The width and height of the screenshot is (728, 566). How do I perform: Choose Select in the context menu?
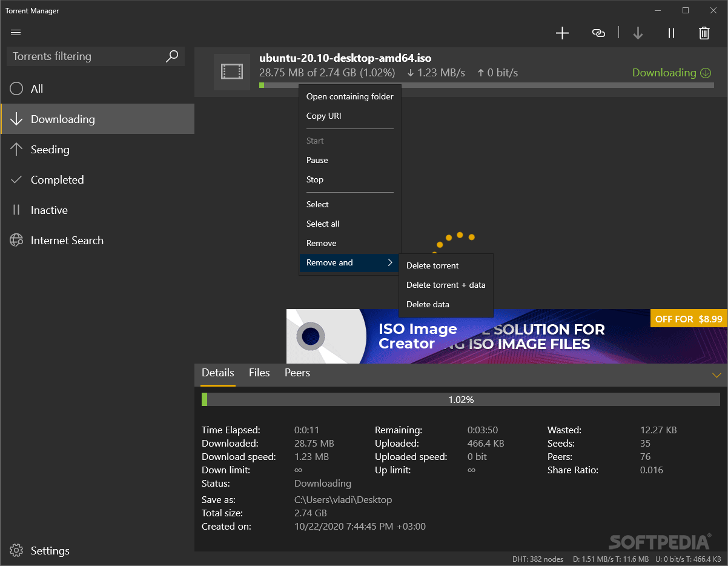pyautogui.click(x=350, y=204)
